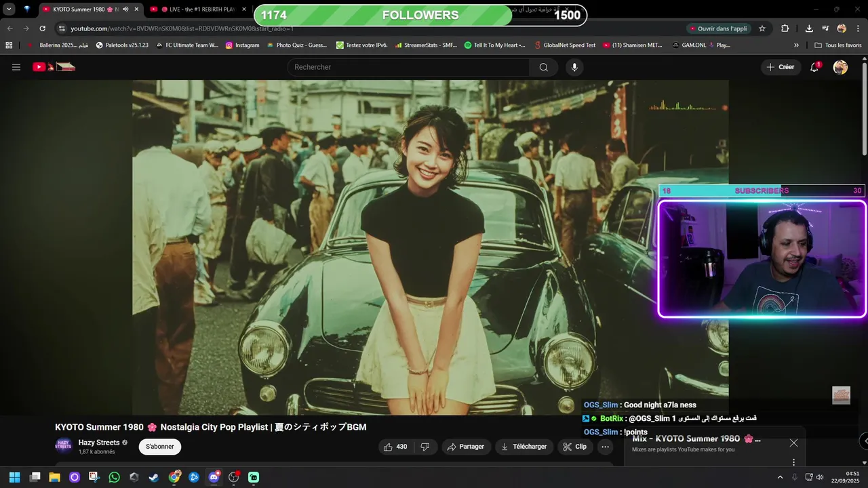Open the tab search dropdown arrow
Image resolution: width=868 pixels, height=488 pixels.
(9, 9)
